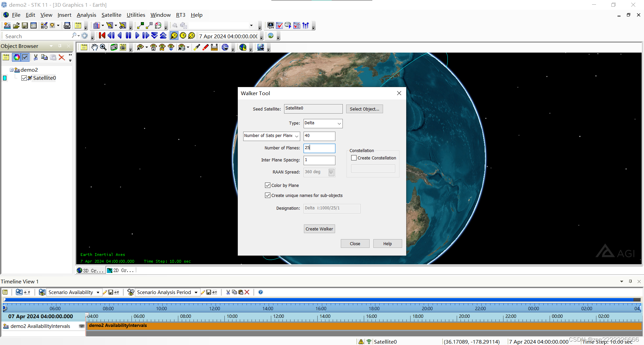This screenshot has height=345, width=644.
Task: Click the New Scenario toolbar icon
Action: [x=7, y=25]
